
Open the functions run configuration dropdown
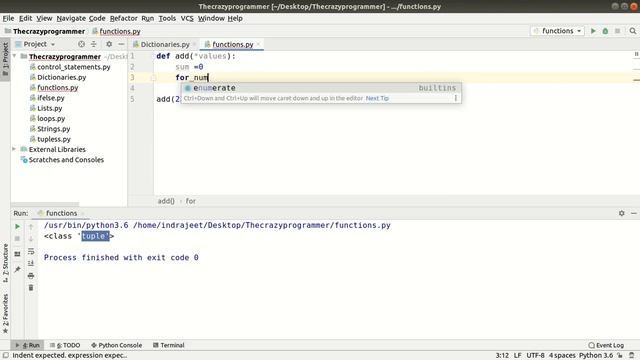(558, 31)
